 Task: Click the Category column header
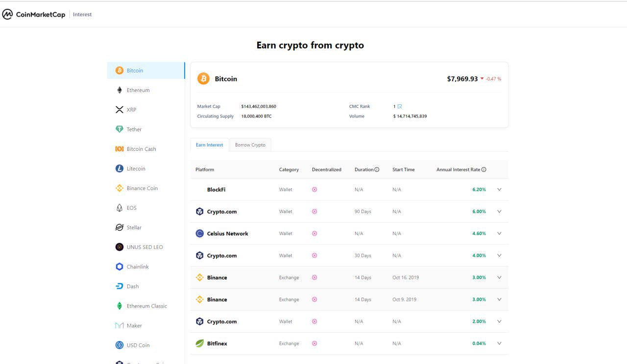(x=289, y=170)
